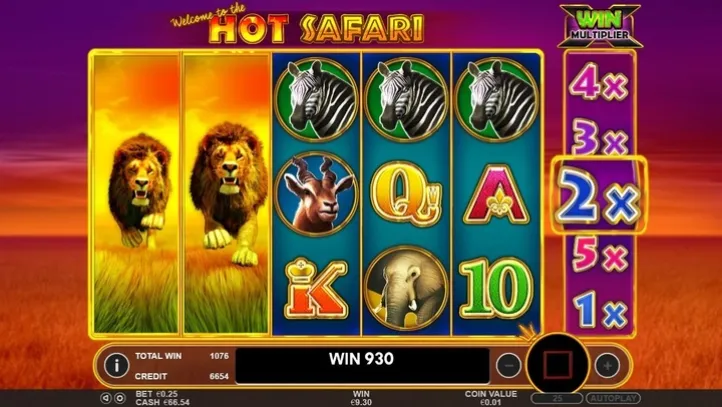This screenshot has width=722, height=407.
Task: Click the elephant symbol on reel four
Action: (407, 288)
